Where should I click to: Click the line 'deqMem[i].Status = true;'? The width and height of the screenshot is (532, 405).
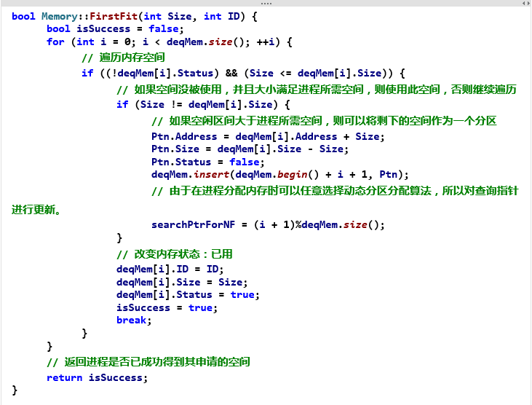188,295
